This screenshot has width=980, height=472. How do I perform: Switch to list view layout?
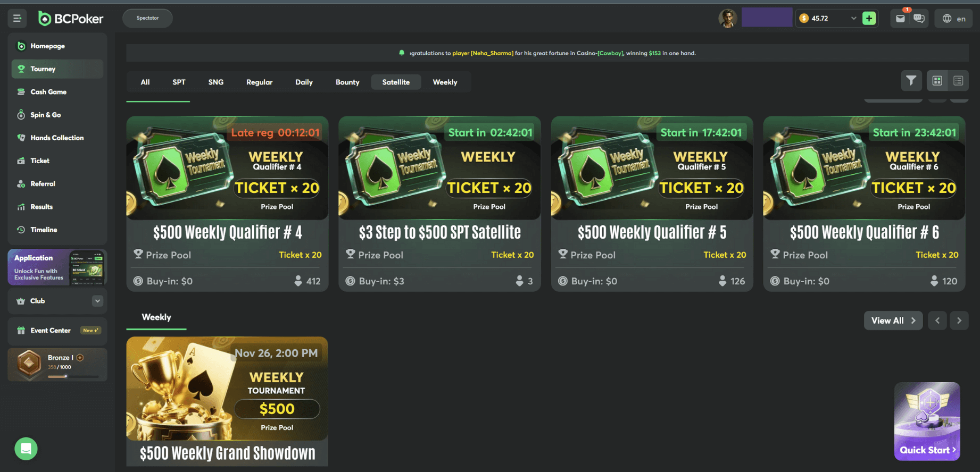pyautogui.click(x=958, y=81)
